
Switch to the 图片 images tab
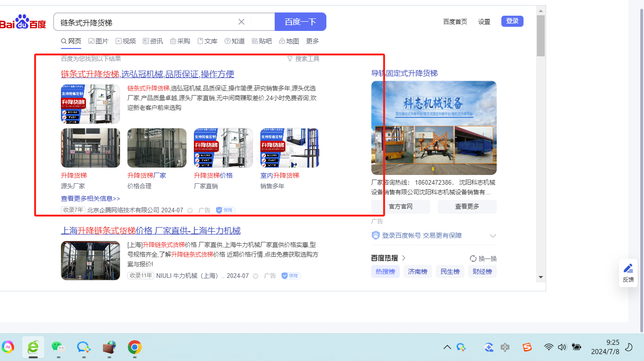pos(98,41)
